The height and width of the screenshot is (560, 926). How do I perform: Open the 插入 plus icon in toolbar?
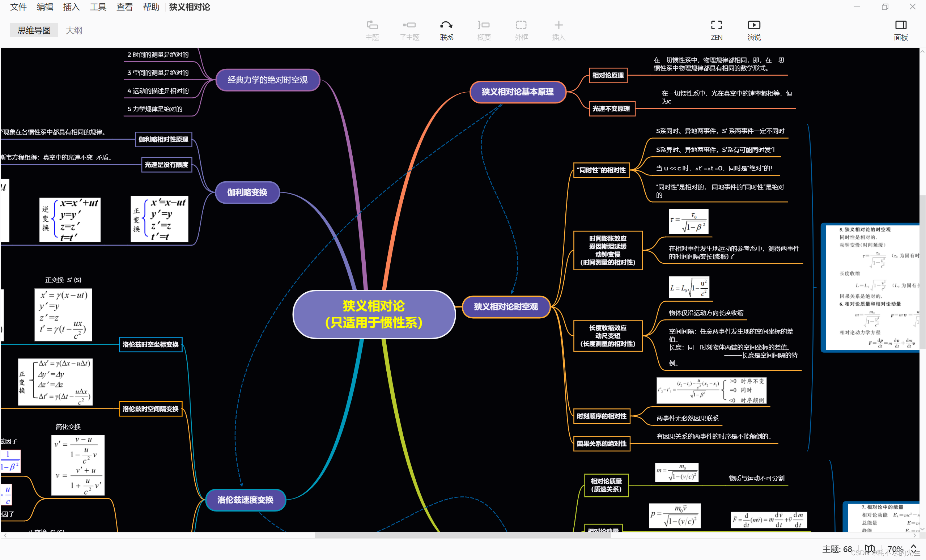coord(558,30)
